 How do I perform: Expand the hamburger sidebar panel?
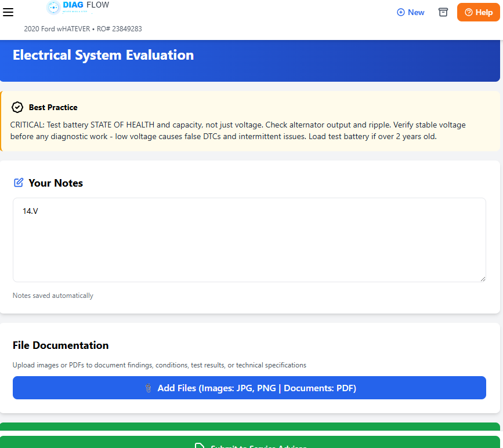8,12
